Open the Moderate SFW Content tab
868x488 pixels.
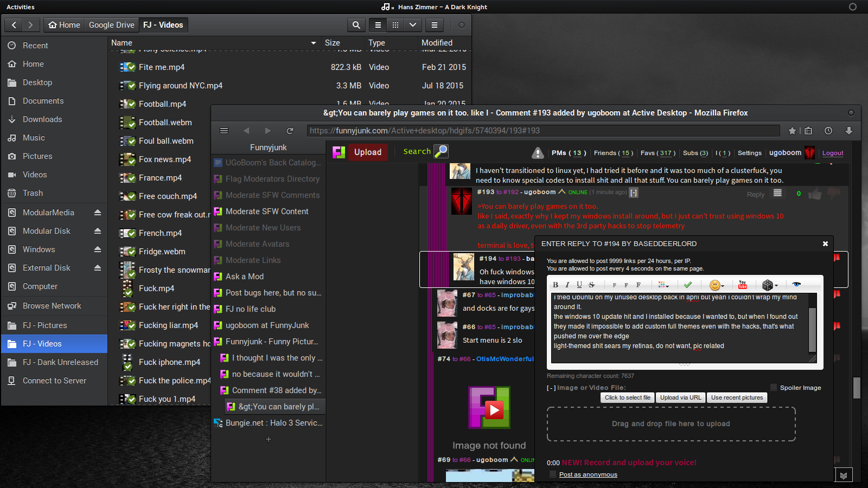tap(267, 211)
